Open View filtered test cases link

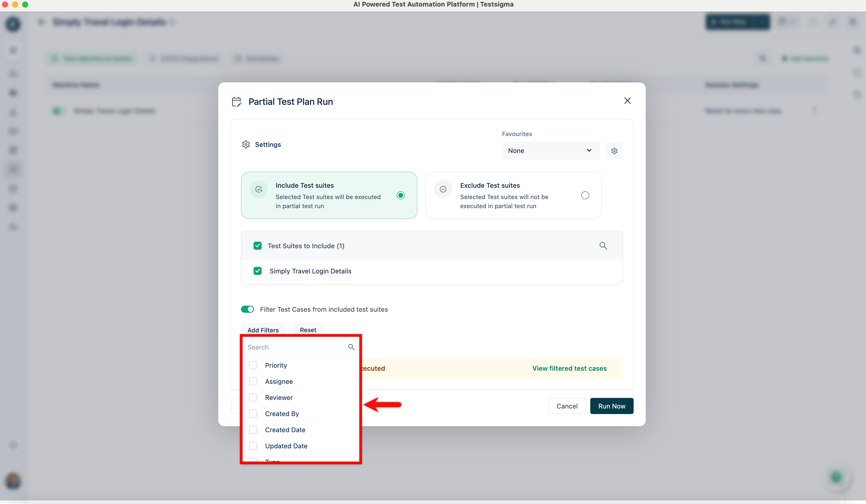(569, 368)
